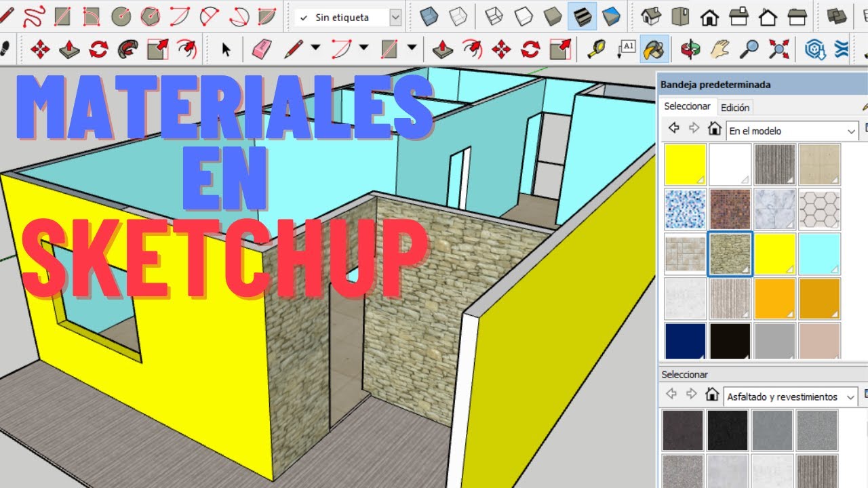Enable Hidden Line face style
Screen dimensions: 868x488
click(524, 16)
